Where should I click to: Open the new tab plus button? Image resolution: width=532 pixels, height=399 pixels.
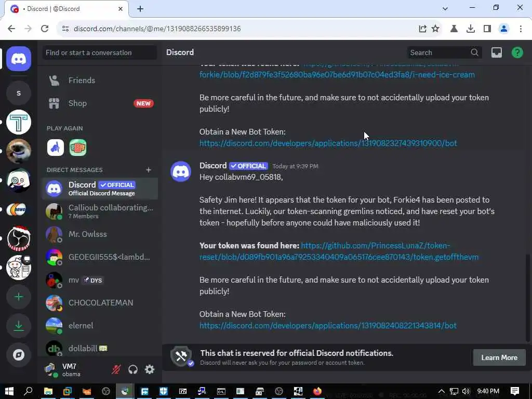coord(140,9)
